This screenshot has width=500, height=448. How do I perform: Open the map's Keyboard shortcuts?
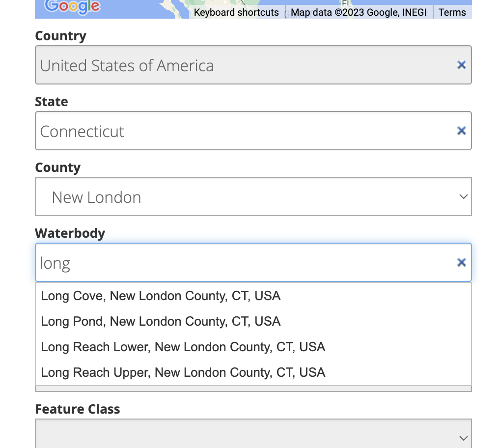[236, 12]
